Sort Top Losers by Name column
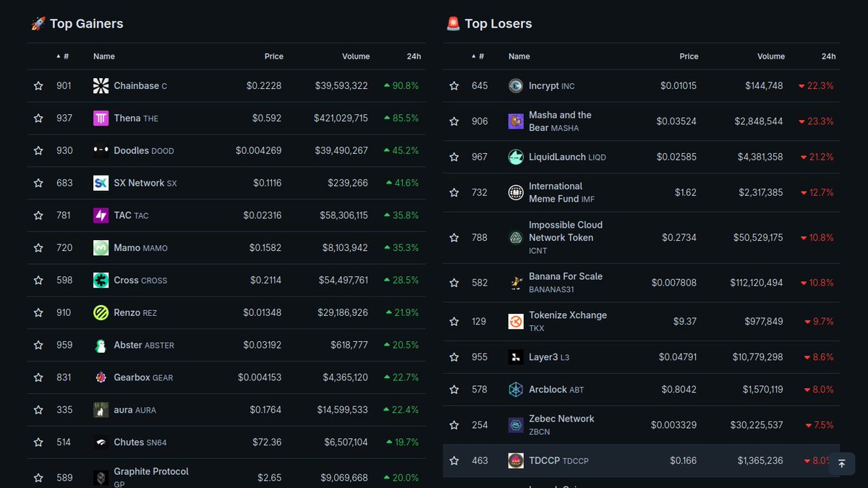 519,56
